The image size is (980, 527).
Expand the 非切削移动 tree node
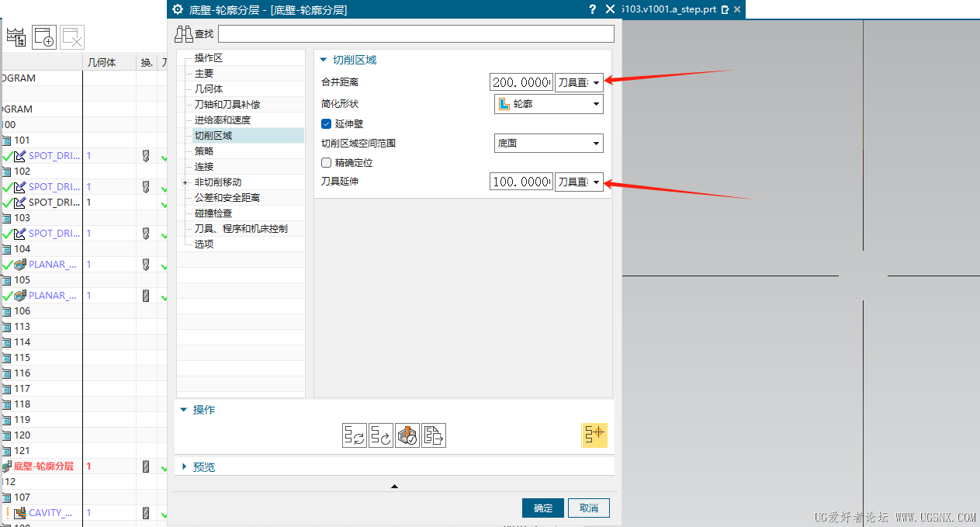coord(185,182)
